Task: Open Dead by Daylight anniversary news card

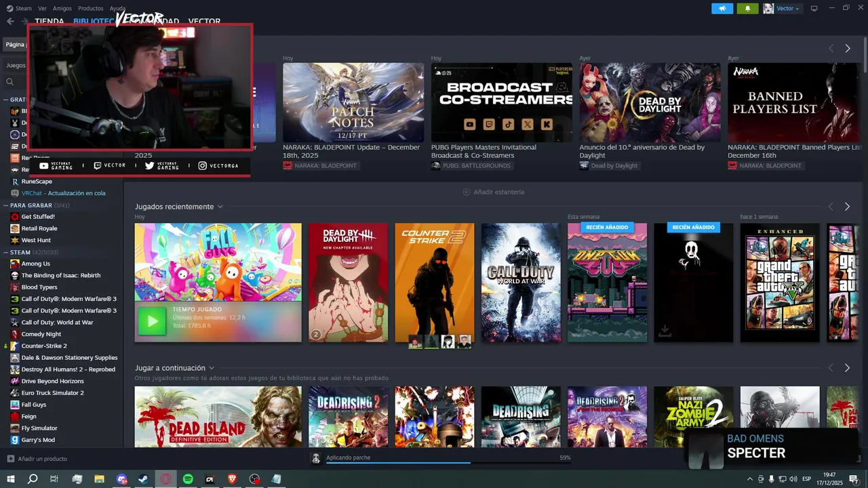Action: click(650, 102)
